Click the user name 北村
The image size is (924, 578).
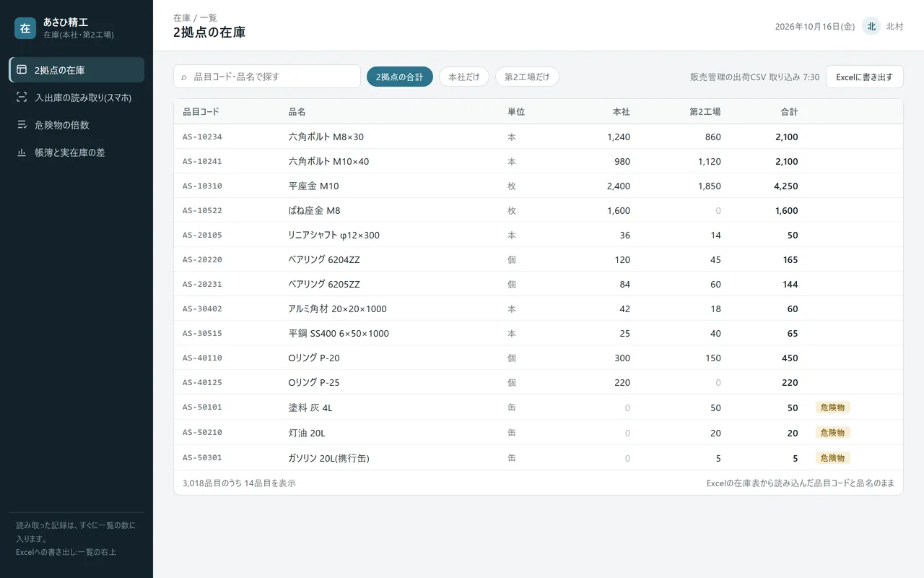click(895, 27)
